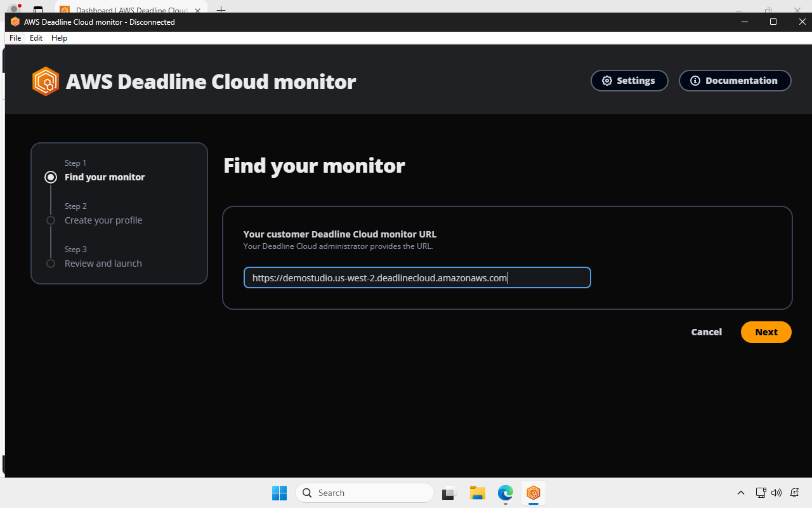Click the Windows Start button
The image size is (812, 508).
pyautogui.click(x=279, y=493)
